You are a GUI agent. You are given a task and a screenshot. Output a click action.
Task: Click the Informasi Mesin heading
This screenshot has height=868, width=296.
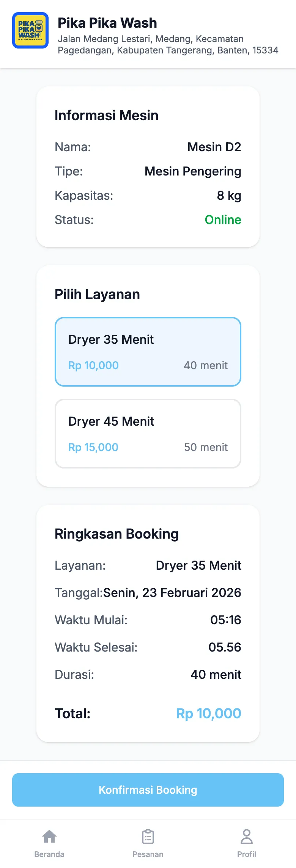(107, 116)
